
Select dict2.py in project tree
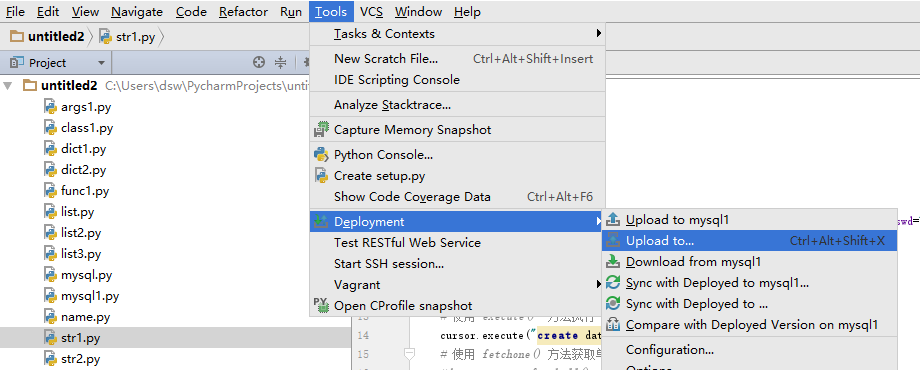point(83,170)
